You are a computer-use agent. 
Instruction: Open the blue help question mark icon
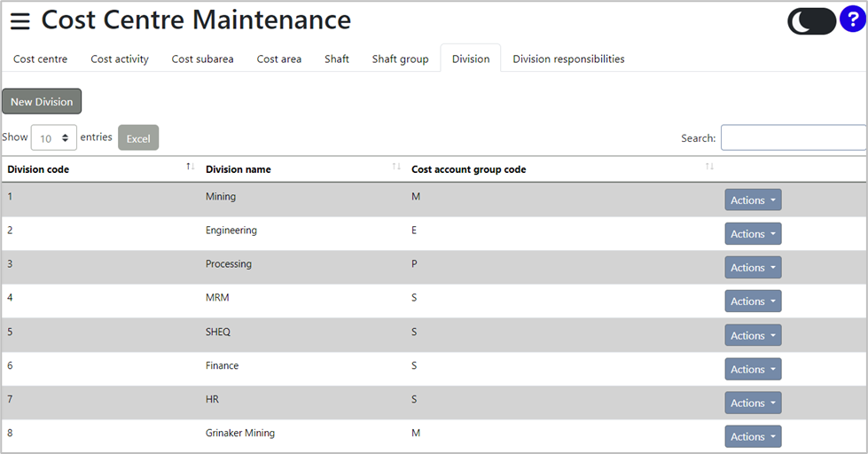(853, 20)
